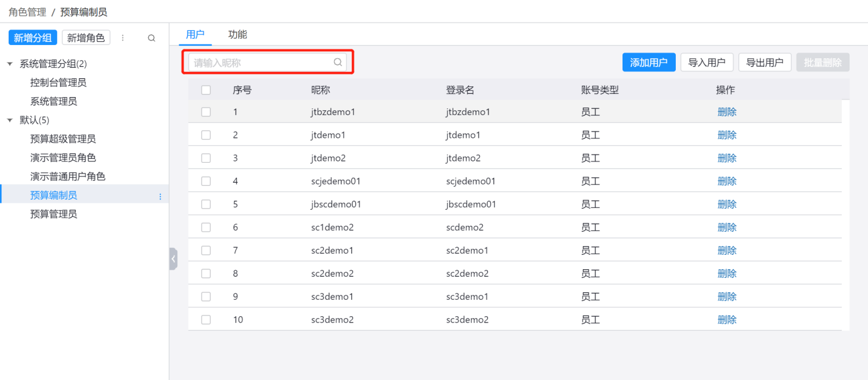Delete user jtdemo2 via 删除 link

[726, 158]
